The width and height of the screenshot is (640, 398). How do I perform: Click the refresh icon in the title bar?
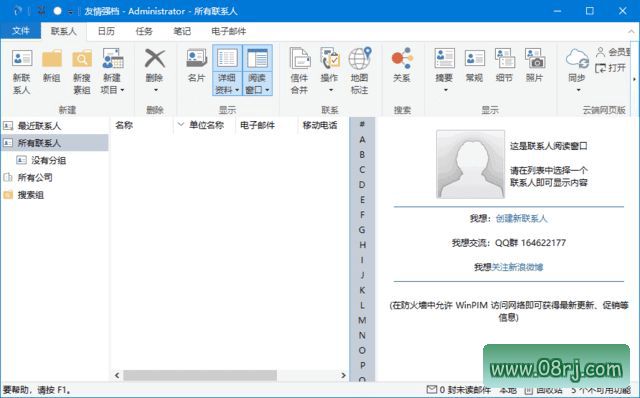pos(17,11)
